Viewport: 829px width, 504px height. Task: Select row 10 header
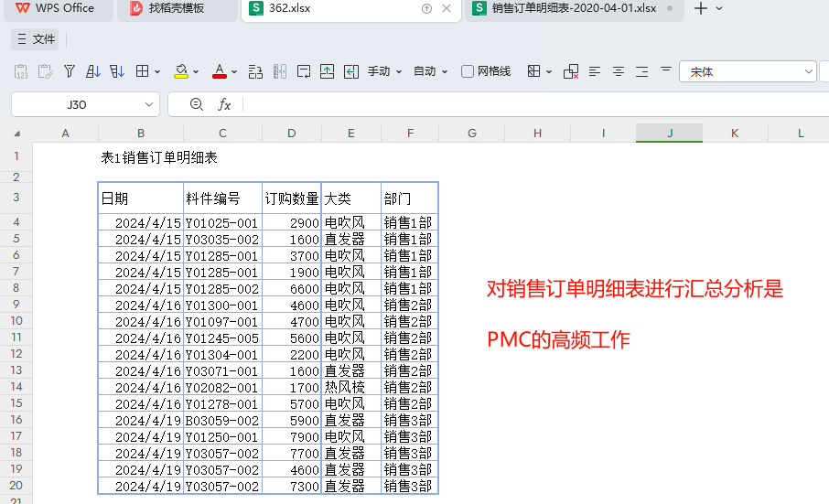click(16, 321)
